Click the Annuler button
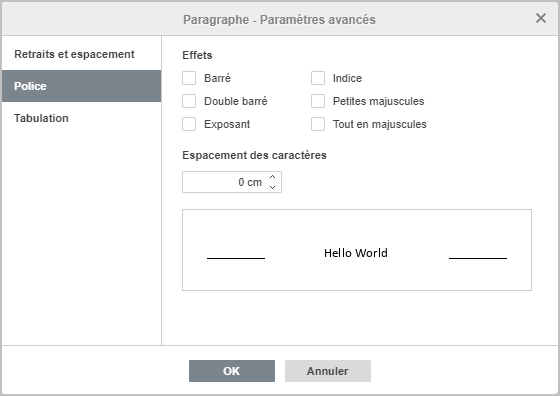Screen dimensions: 560x396 coord(328,371)
